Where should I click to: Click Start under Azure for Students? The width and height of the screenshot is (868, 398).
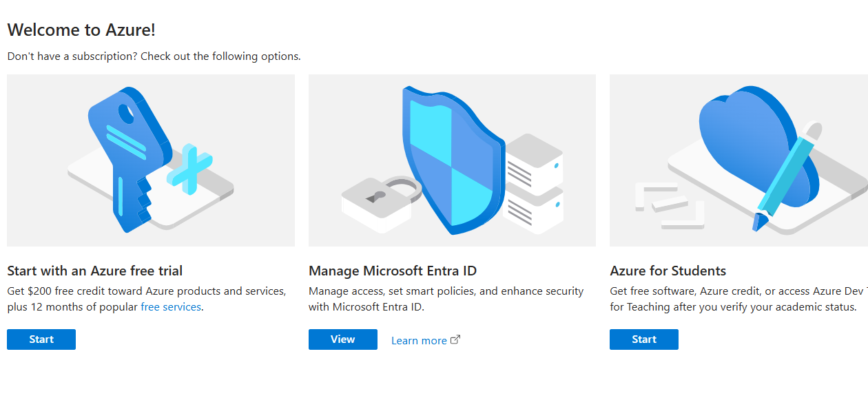(x=644, y=339)
